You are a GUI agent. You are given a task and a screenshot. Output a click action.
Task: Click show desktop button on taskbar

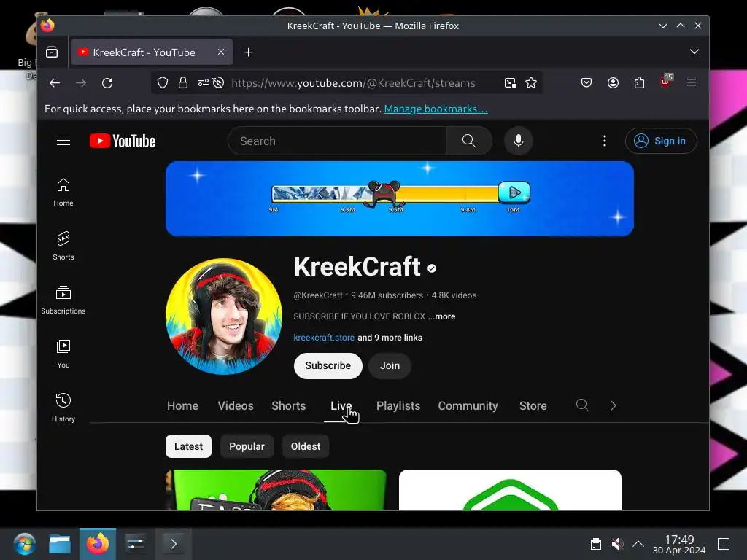(724, 543)
